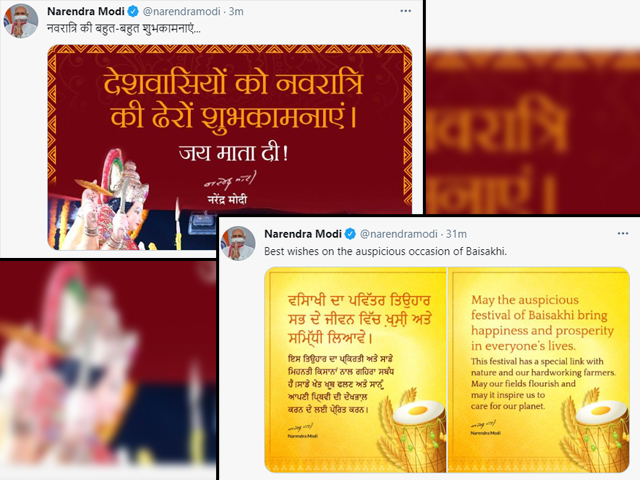Screen dimensions: 640x480
Task: Open the @narendramodi handle on the 3m tweet
Action: tap(182, 11)
